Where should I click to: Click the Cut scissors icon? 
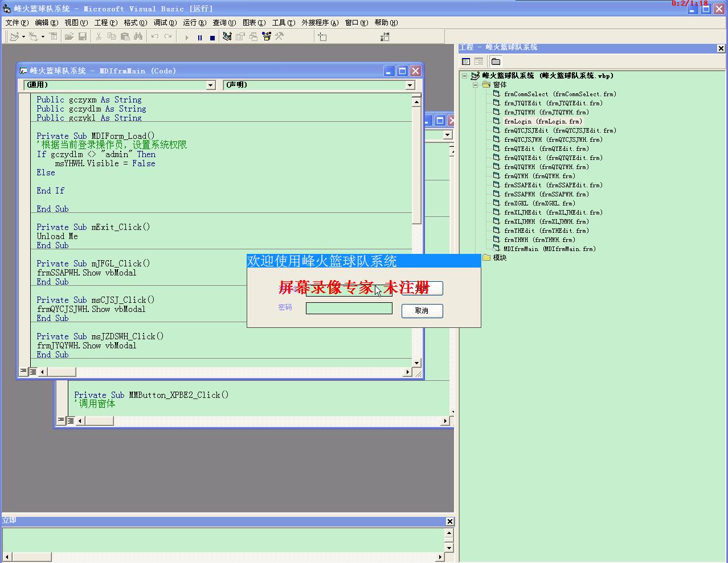pyautogui.click(x=99, y=36)
